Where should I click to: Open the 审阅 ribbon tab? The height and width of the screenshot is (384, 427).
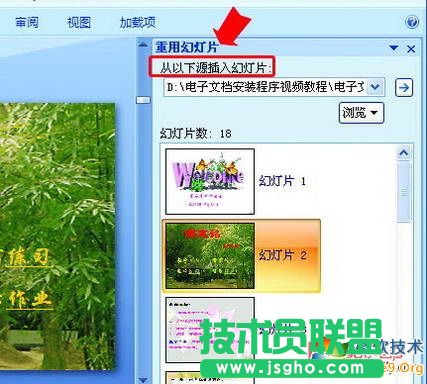point(27,23)
